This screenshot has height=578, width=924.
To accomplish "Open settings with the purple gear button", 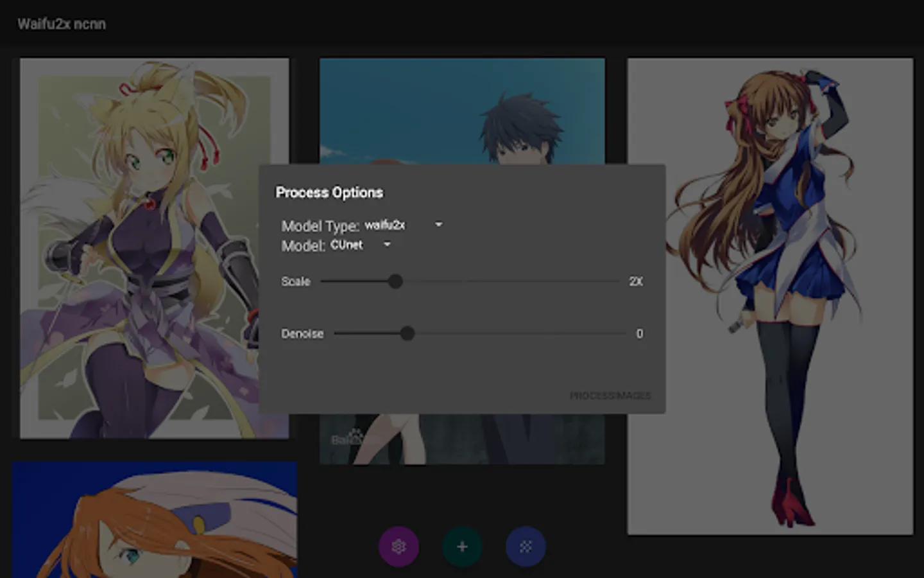I will [398, 547].
